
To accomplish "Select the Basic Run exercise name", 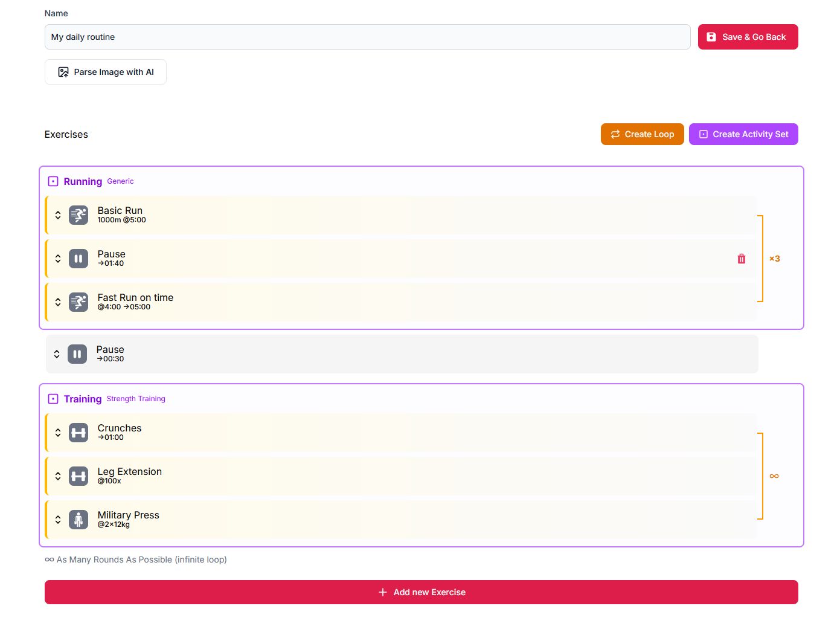I will click(120, 210).
